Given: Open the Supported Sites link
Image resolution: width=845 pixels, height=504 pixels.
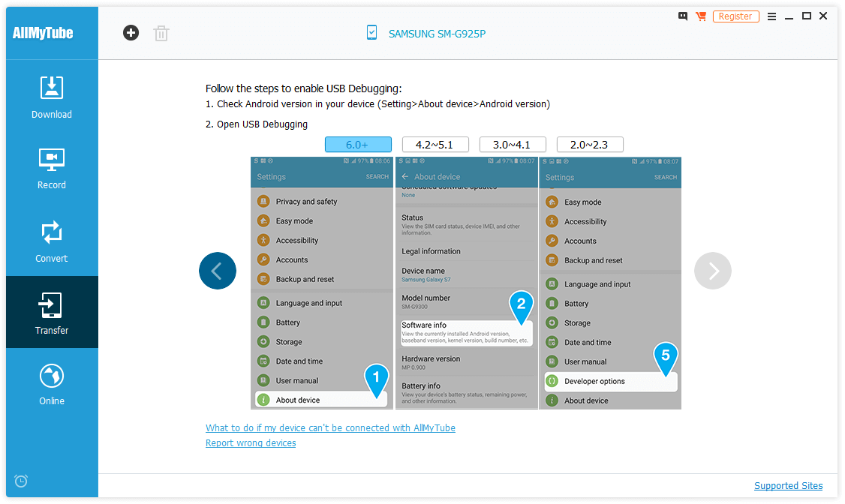Looking at the screenshot, I should [x=788, y=486].
